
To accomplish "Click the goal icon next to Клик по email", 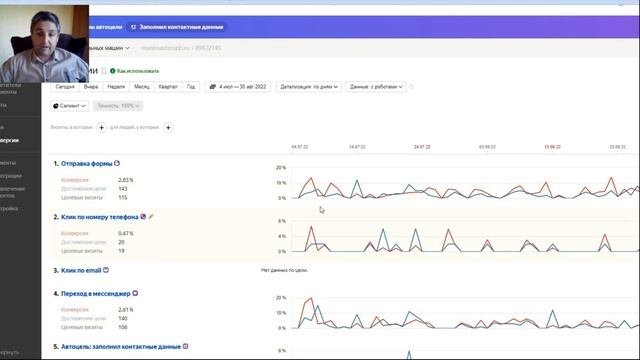I will (x=106, y=270).
